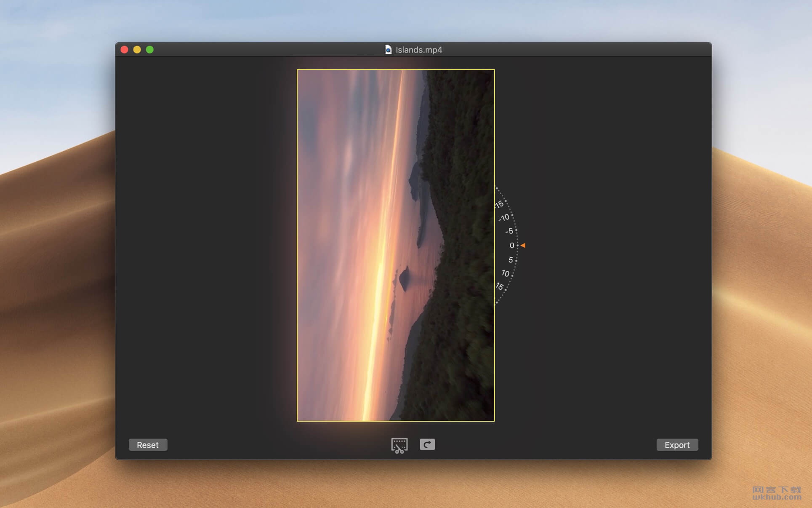The height and width of the screenshot is (508, 812).
Task: Click the 10 mark below zero on dial
Action: click(505, 273)
